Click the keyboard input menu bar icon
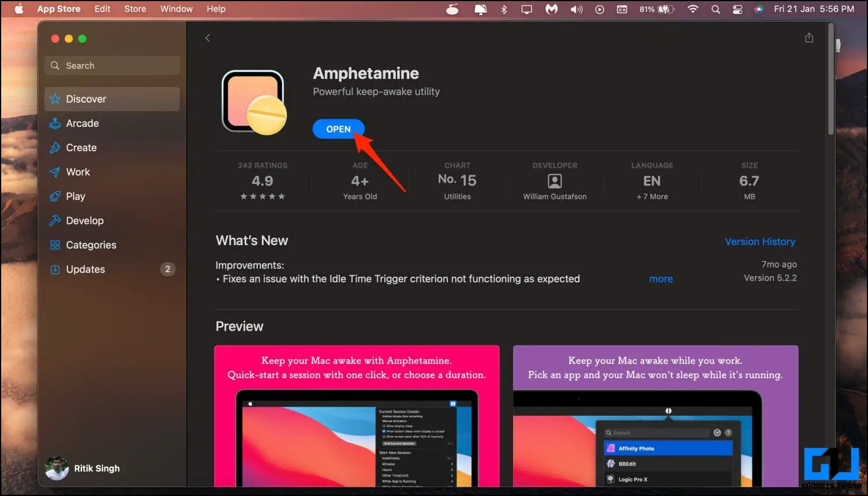 click(622, 9)
